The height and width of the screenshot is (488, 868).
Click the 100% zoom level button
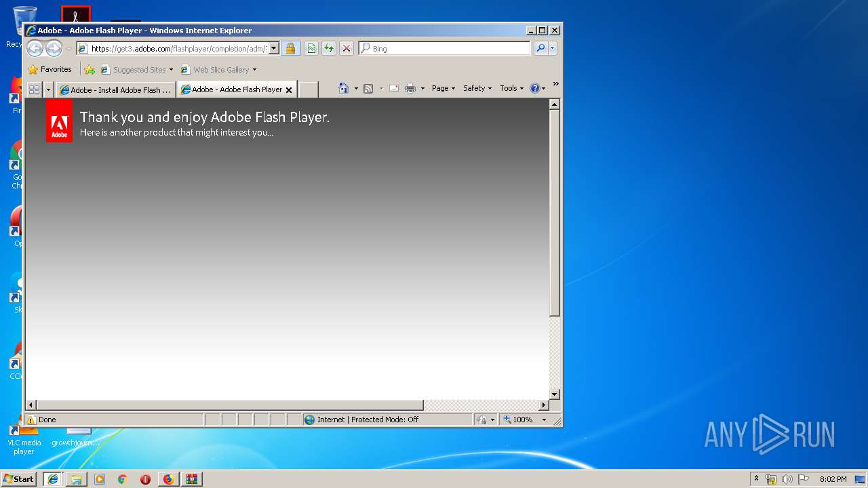coord(519,420)
